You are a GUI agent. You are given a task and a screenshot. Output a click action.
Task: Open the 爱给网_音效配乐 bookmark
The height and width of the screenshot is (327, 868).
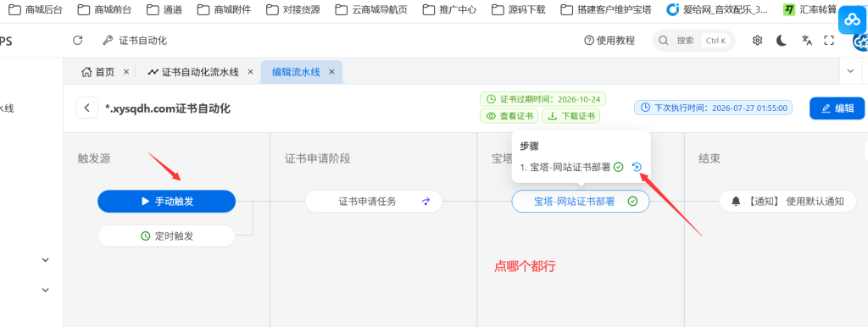[717, 9]
